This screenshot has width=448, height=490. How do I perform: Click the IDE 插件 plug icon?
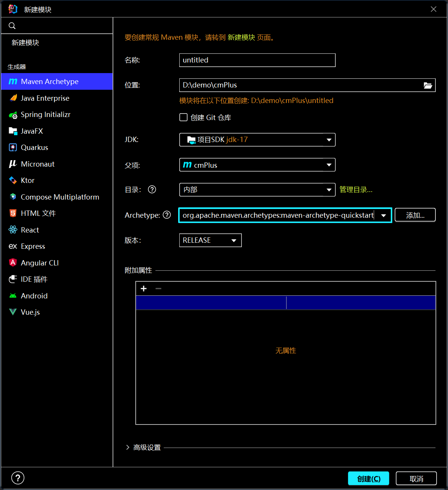13,279
